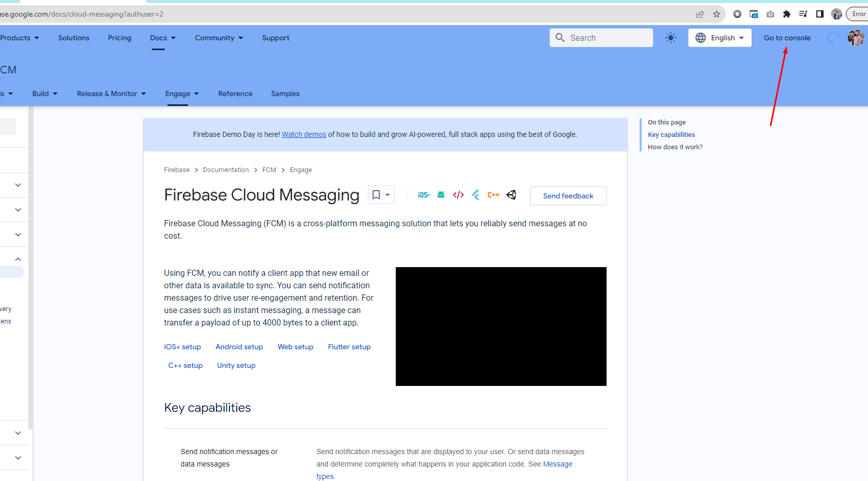This screenshot has width=868, height=481.
Task: Open the C++ setup link
Action: [185, 365]
